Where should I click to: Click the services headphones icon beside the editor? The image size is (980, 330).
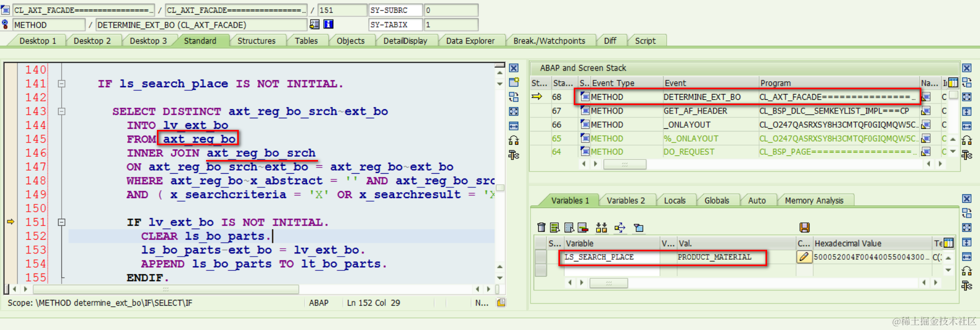tap(514, 140)
